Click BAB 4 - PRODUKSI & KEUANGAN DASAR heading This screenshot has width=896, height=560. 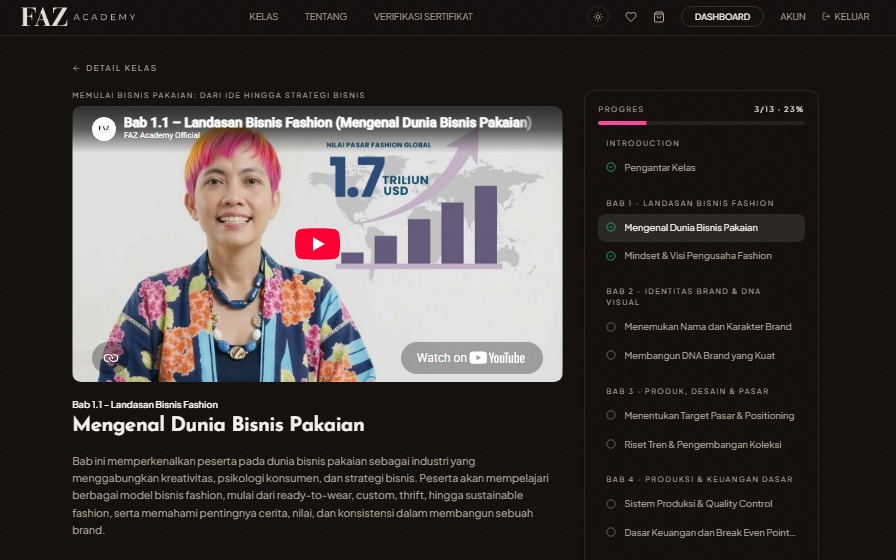699,479
